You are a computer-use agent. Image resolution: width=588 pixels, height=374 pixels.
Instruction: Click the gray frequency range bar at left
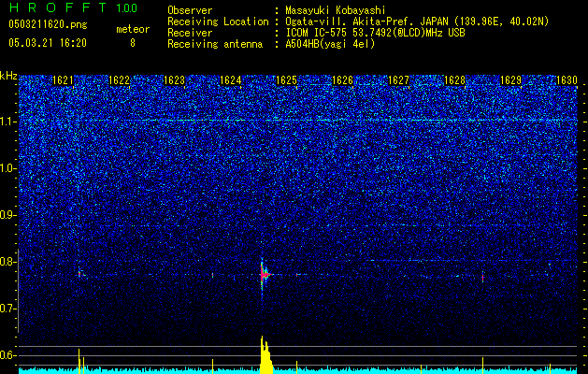tap(18, 291)
